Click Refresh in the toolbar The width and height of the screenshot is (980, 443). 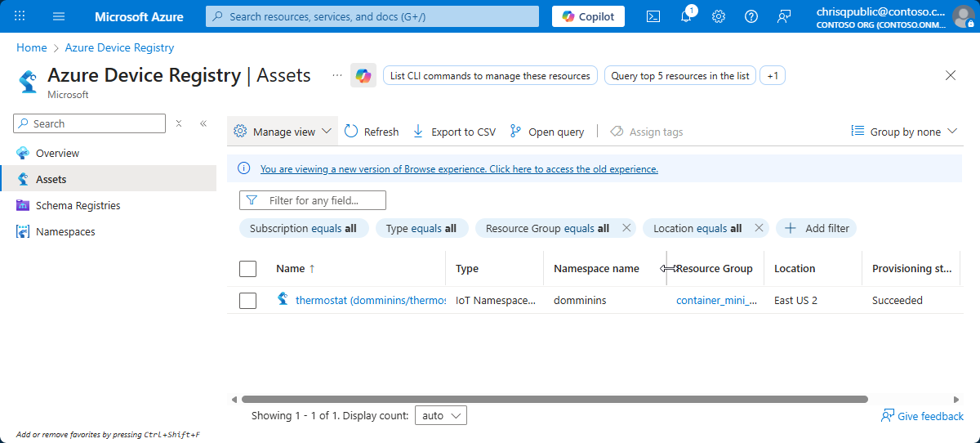click(372, 132)
